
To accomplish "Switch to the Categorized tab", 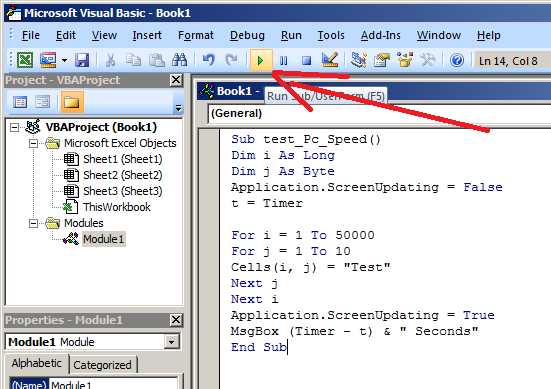I will [102, 365].
